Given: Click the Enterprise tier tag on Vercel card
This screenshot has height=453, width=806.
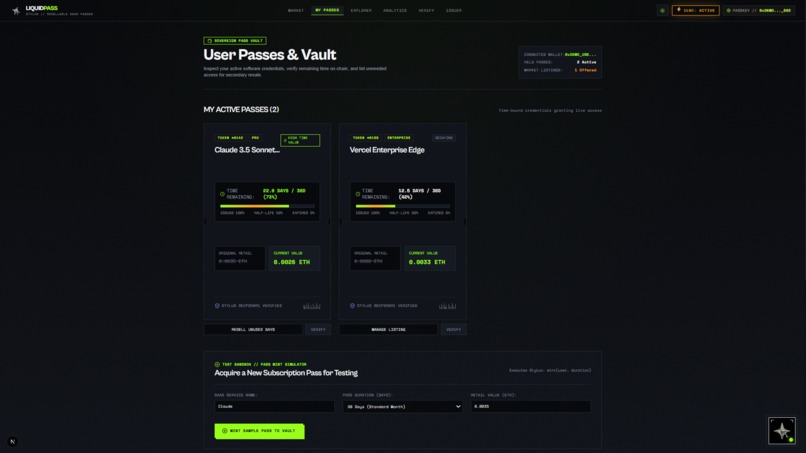Looking at the screenshot, I should 399,138.
